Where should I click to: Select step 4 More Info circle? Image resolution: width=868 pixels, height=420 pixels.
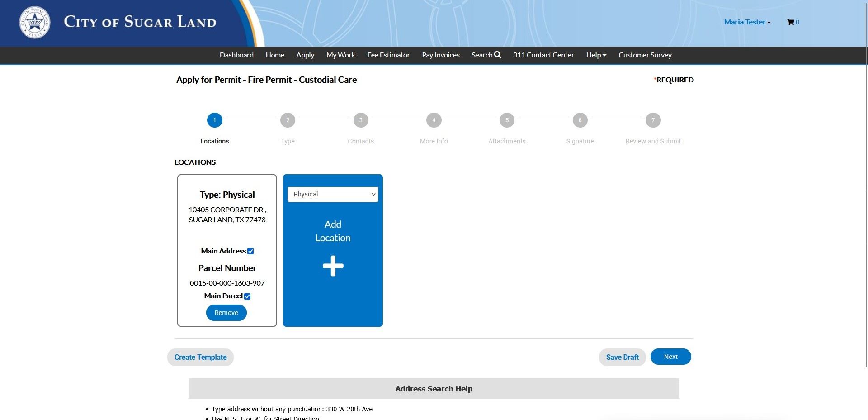pos(434,120)
